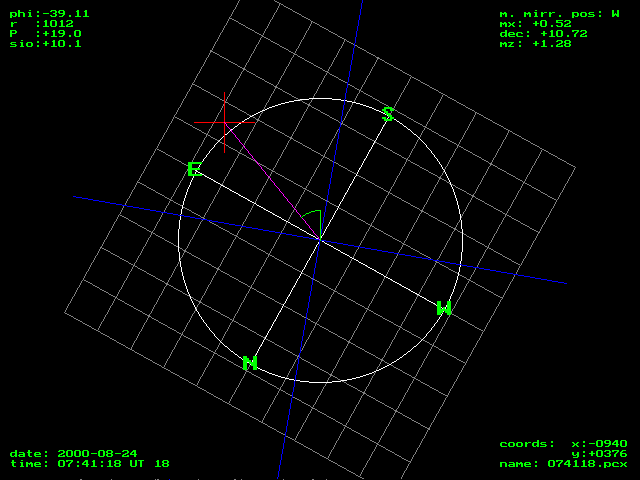The width and height of the screenshot is (640, 480).
Task: Click the dec: +10.72 readout
Action: point(544,34)
